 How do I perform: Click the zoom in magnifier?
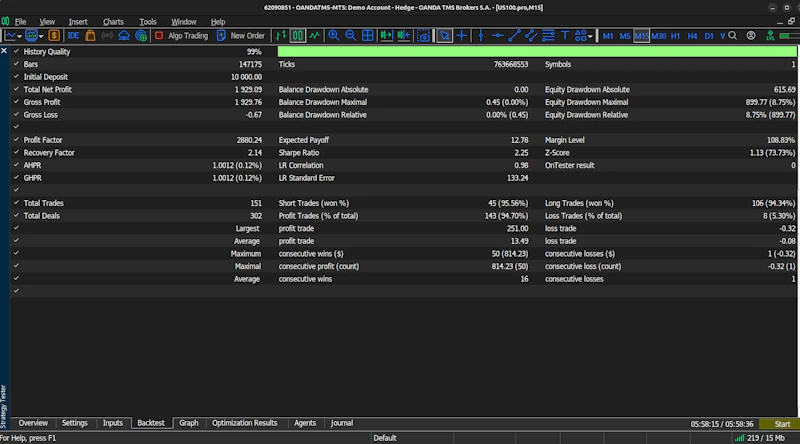pos(334,35)
